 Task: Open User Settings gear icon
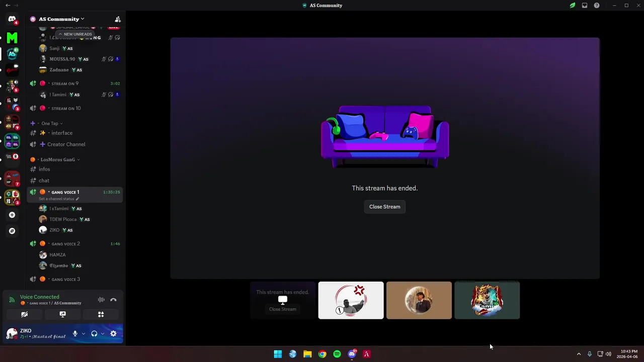pyautogui.click(x=113, y=333)
